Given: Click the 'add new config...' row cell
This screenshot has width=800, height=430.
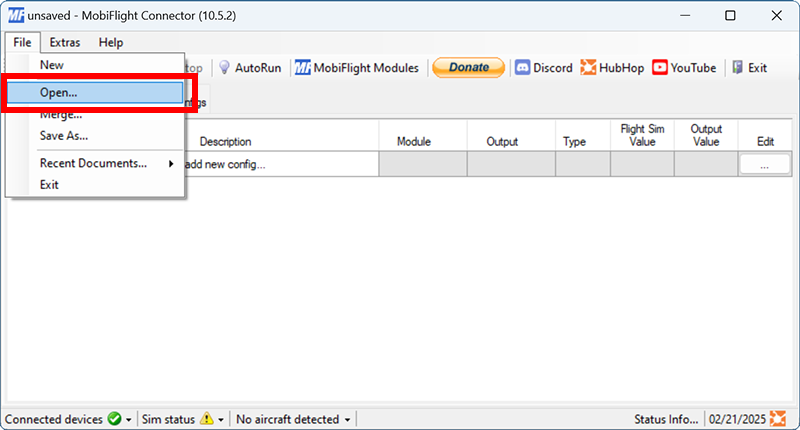Looking at the screenshot, I should pos(281,164).
